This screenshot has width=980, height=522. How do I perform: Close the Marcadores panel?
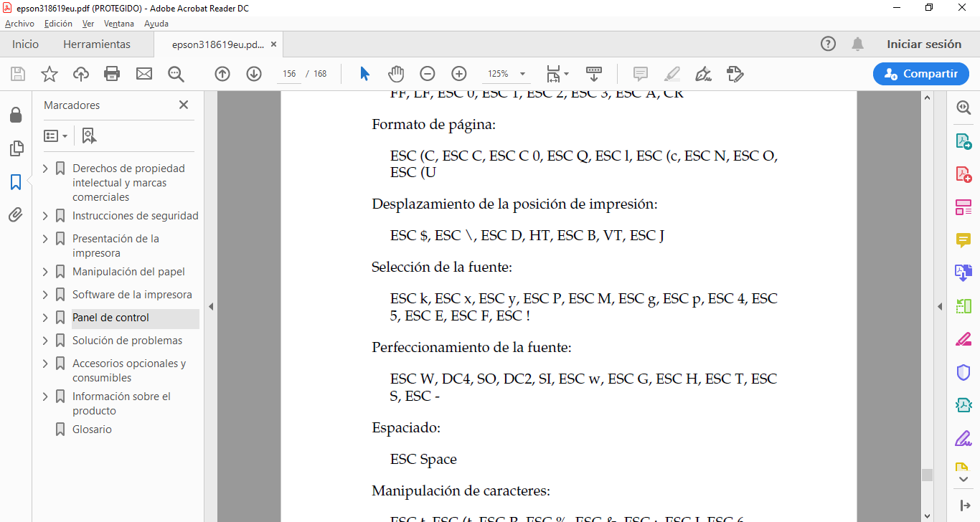184,105
